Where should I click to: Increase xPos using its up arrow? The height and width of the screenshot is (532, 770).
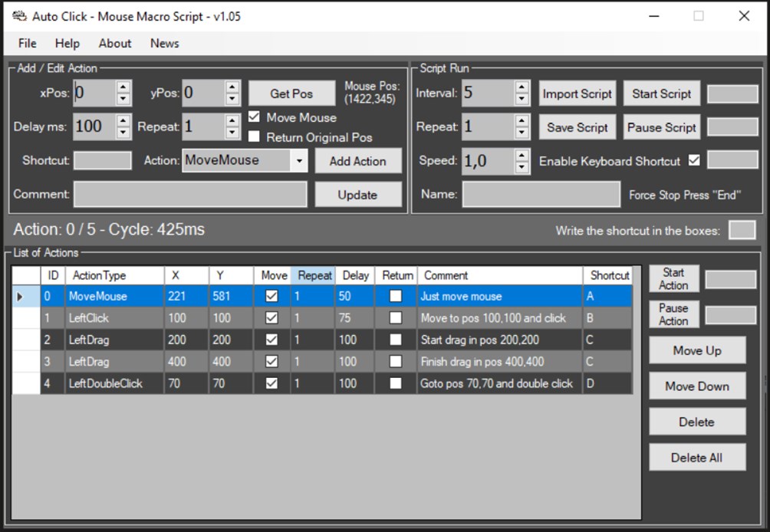(121, 88)
